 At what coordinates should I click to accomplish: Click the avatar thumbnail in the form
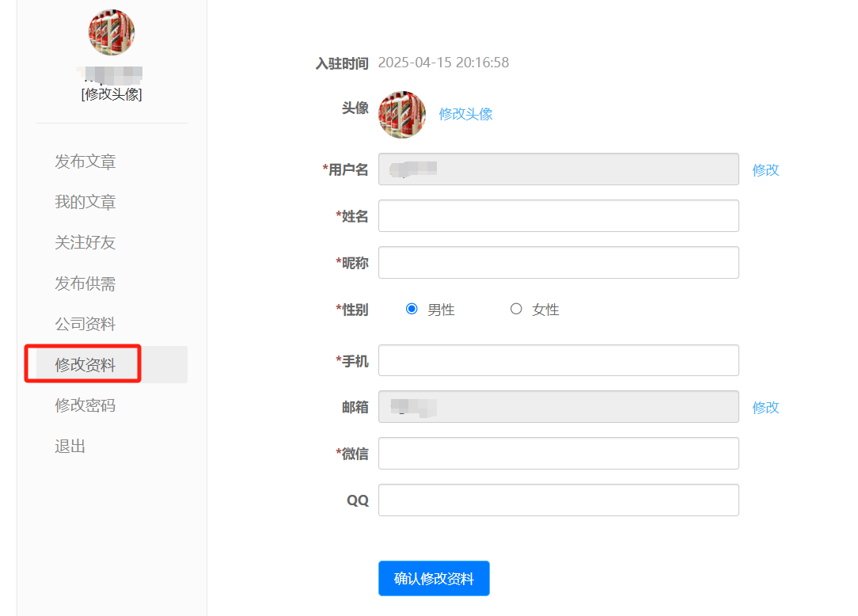coord(402,114)
